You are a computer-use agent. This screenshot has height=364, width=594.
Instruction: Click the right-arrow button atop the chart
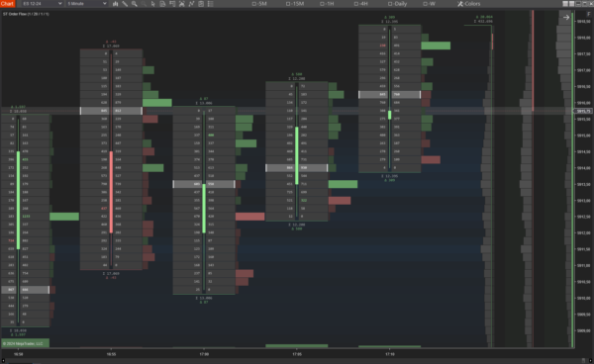[566, 18]
